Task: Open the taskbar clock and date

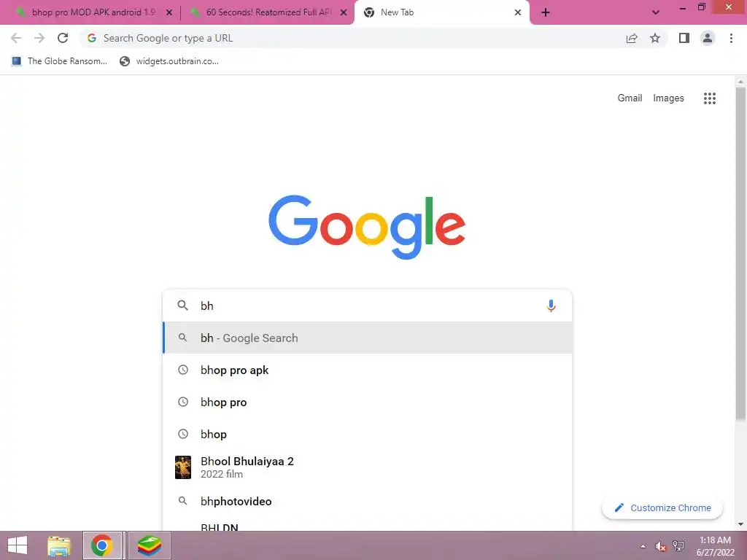Action: pyautogui.click(x=715, y=546)
